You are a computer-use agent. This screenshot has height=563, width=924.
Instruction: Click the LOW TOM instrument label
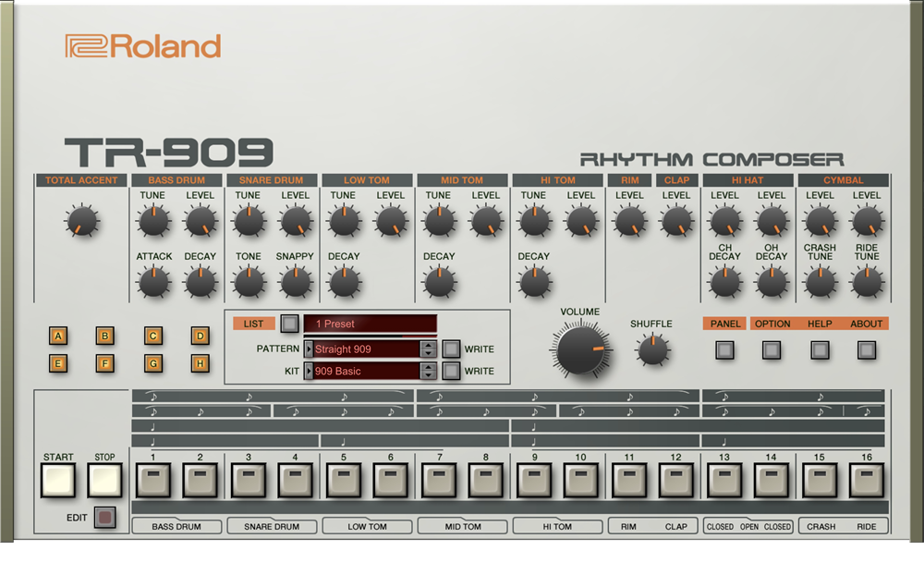click(x=367, y=526)
